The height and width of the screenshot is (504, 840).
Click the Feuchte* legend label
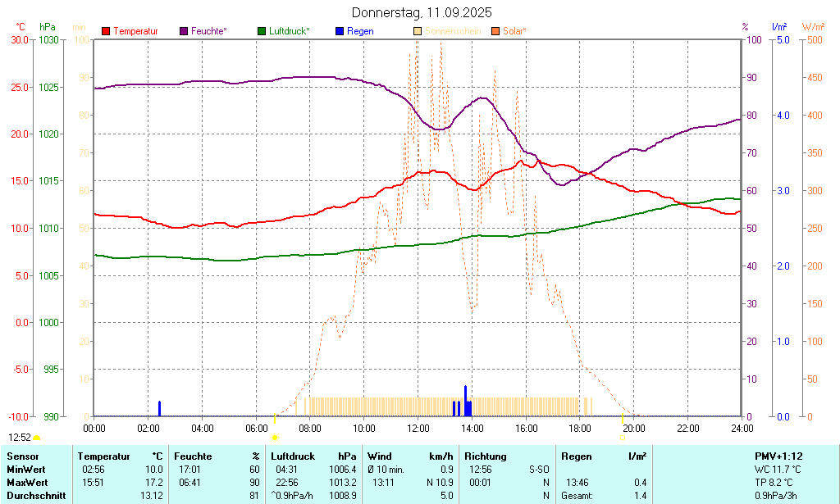209,31
